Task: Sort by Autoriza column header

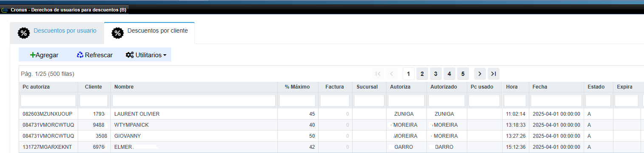Action: click(406, 87)
